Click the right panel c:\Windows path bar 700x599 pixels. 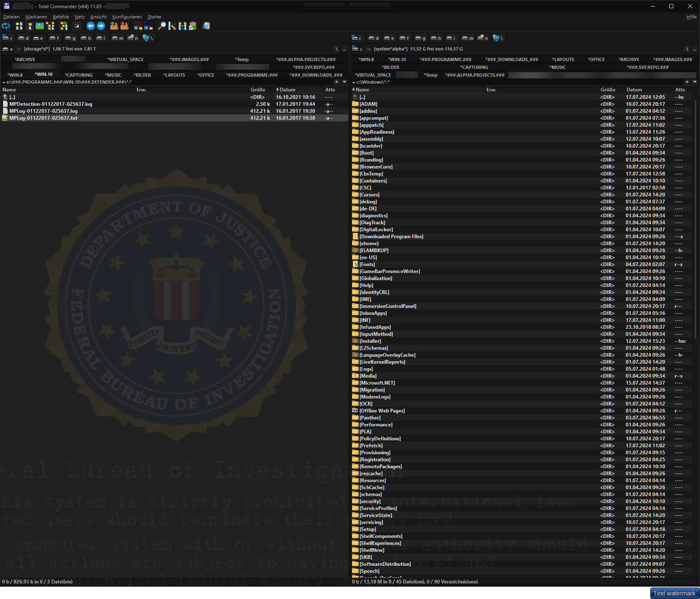(x=517, y=82)
